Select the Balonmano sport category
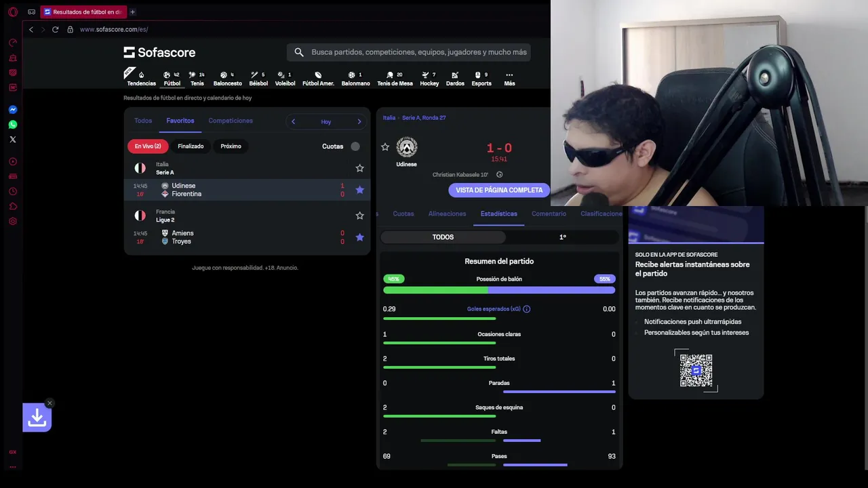 (x=355, y=79)
